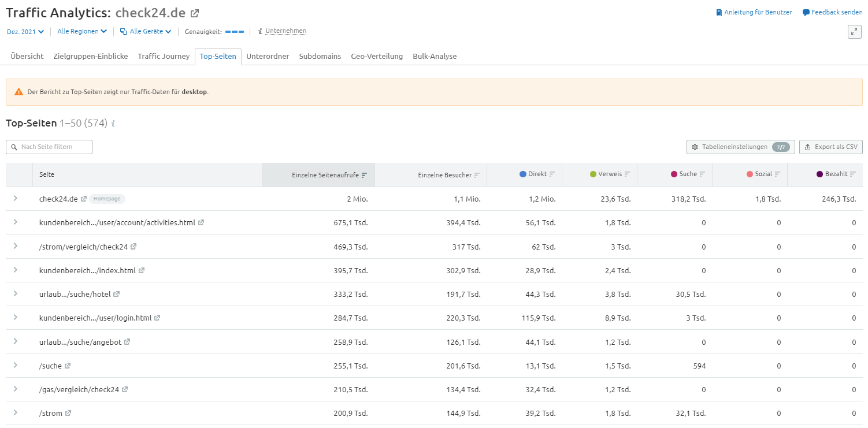The width and height of the screenshot is (868, 428).
Task: Click the 594 Suche value
Action: tap(699, 366)
